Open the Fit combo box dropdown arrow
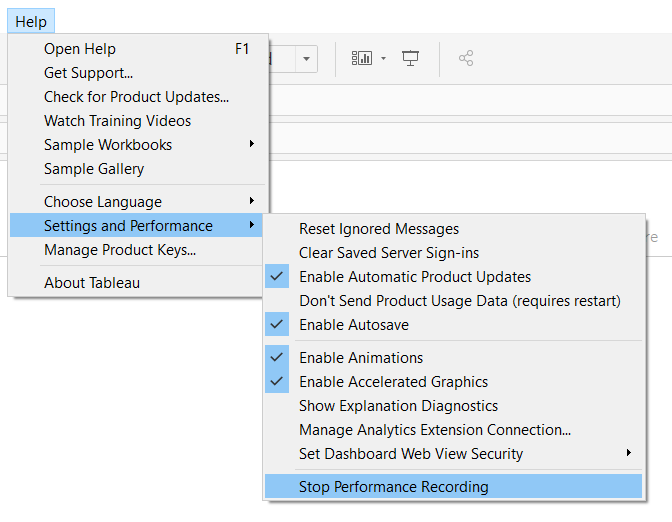This screenshot has width=672, height=522. point(306,59)
